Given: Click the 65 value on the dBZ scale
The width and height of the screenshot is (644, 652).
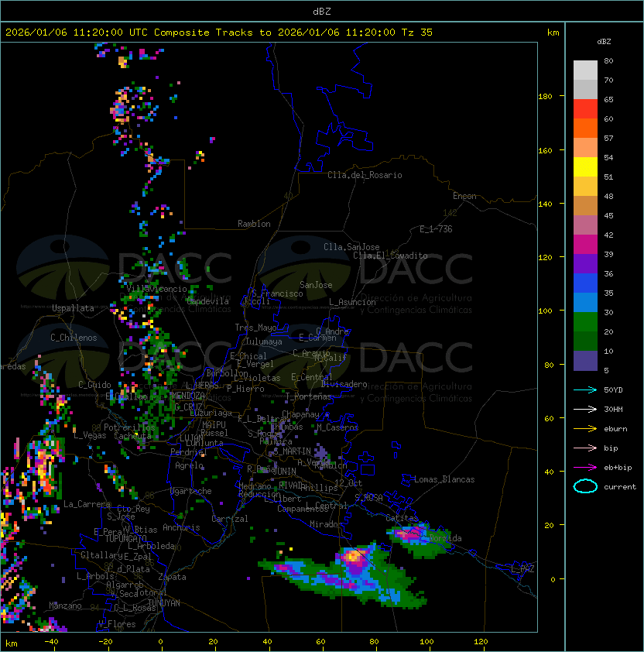Looking at the screenshot, I should (608, 99).
